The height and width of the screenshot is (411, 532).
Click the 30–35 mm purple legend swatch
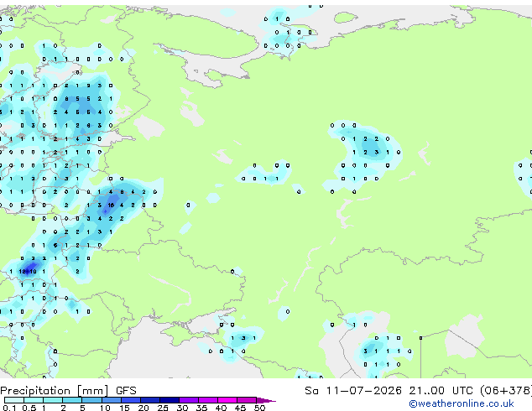189,400
